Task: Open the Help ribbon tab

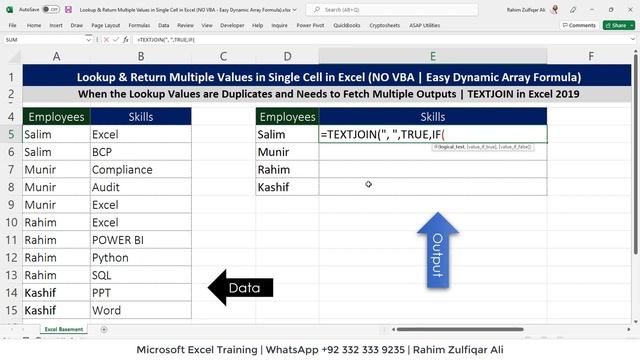Action: click(x=258, y=25)
